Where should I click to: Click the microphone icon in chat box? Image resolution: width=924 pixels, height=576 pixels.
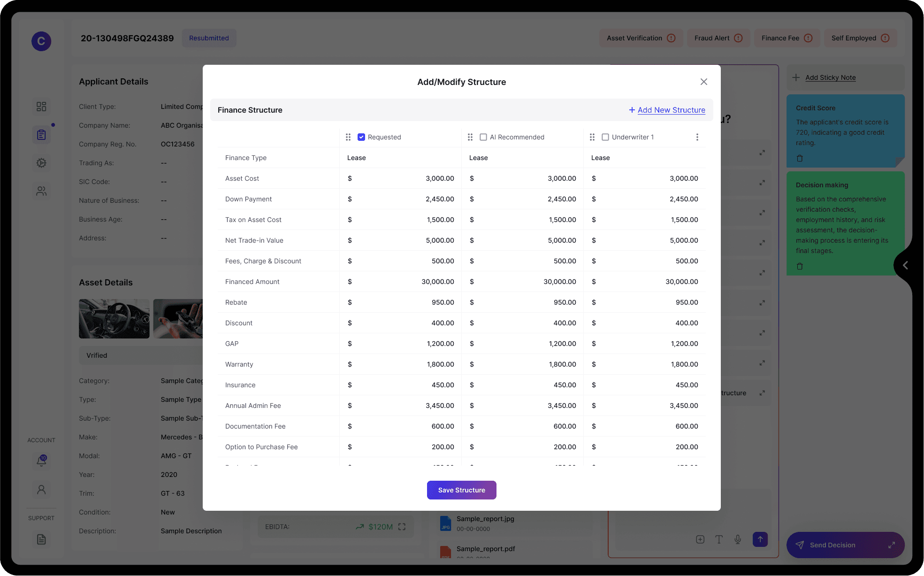(x=738, y=539)
